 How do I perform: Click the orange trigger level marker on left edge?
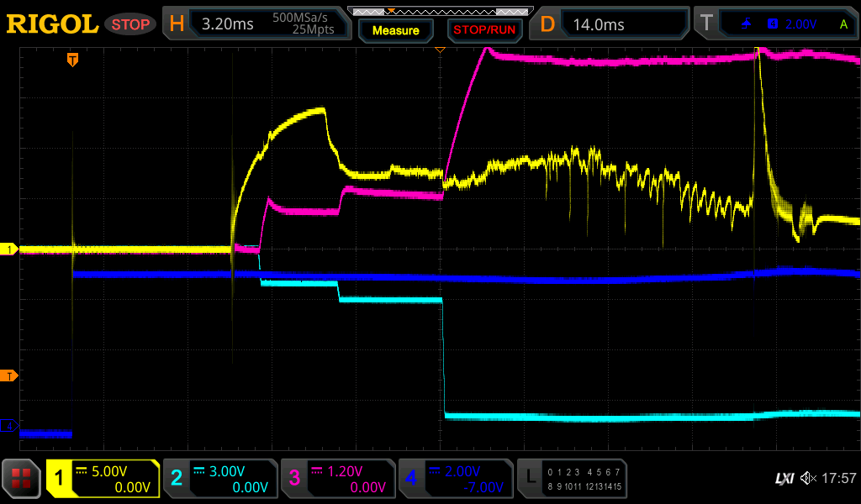[9, 375]
